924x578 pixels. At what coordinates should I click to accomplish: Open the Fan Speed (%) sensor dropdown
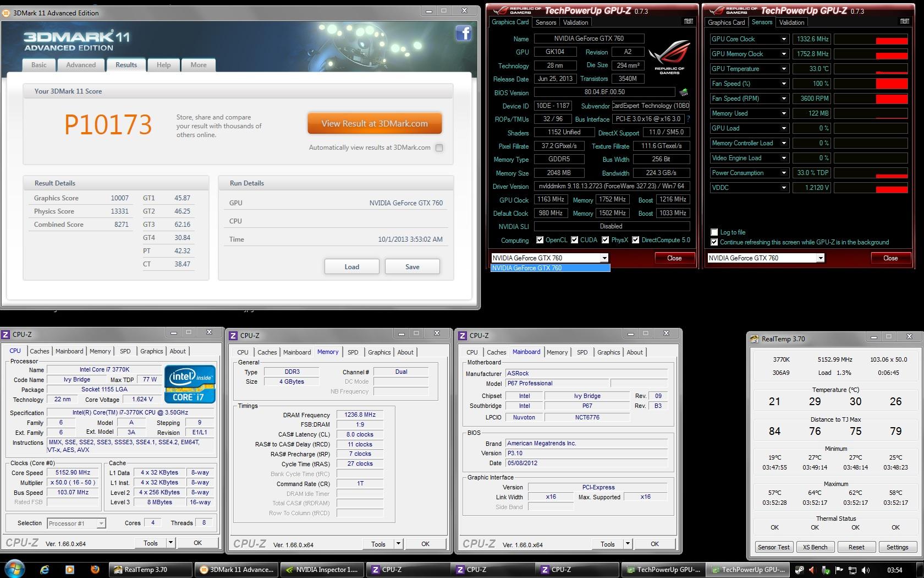[784, 84]
